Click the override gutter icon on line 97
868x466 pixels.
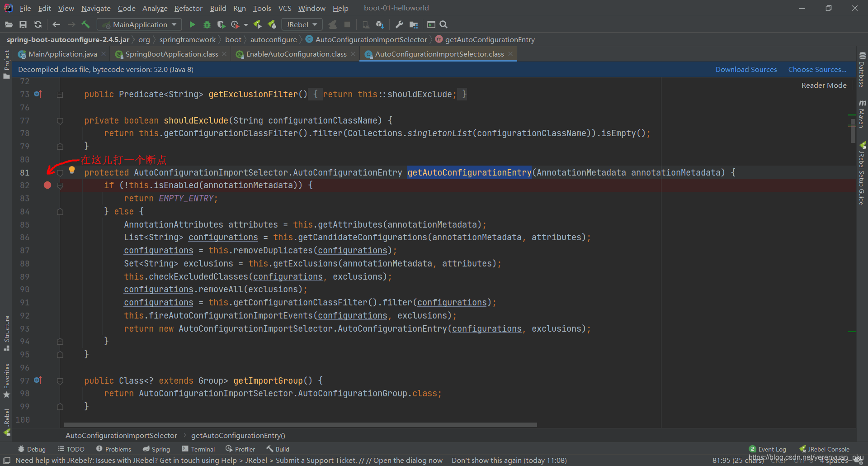38,380
